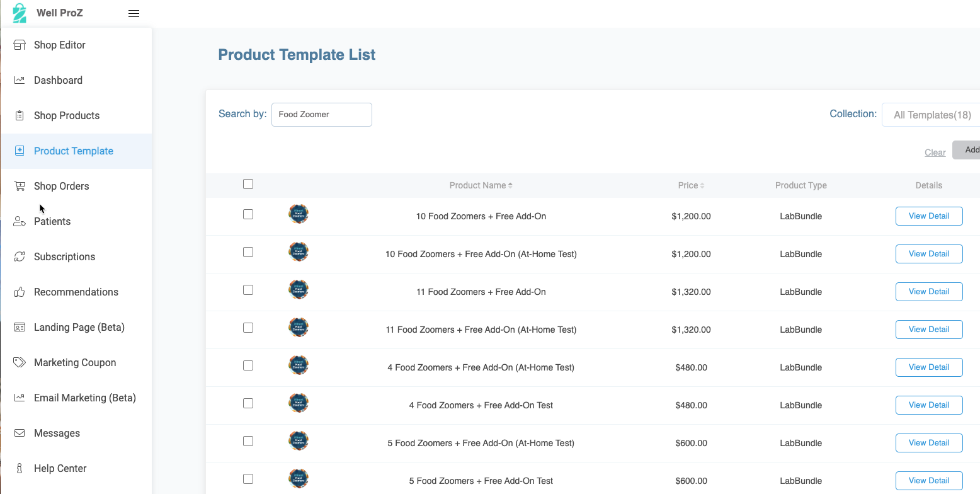
Task: Click the Shop Products clipboard icon
Action: pyautogui.click(x=20, y=115)
